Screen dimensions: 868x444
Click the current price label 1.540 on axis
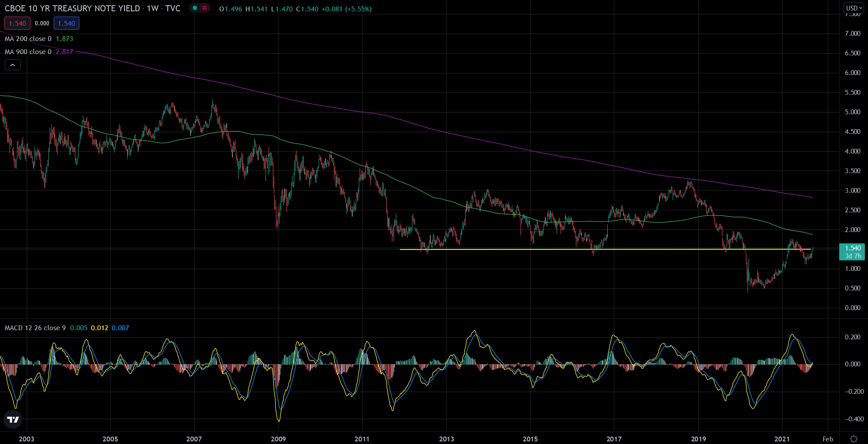pyautogui.click(x=853, y=248)
